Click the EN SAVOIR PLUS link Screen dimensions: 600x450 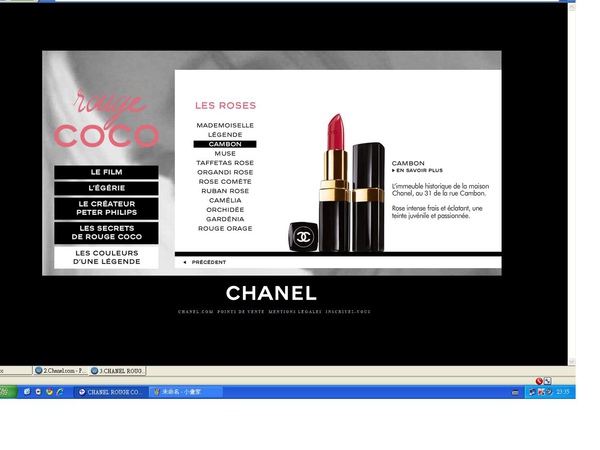417,170
